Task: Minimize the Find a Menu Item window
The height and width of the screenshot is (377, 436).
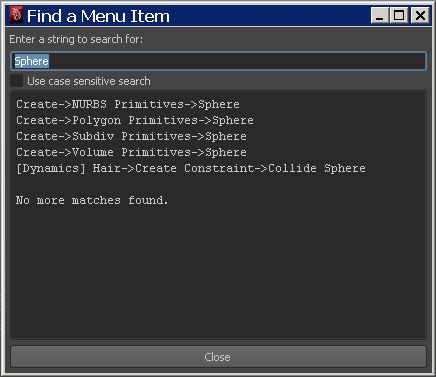Action: point(380,16)
